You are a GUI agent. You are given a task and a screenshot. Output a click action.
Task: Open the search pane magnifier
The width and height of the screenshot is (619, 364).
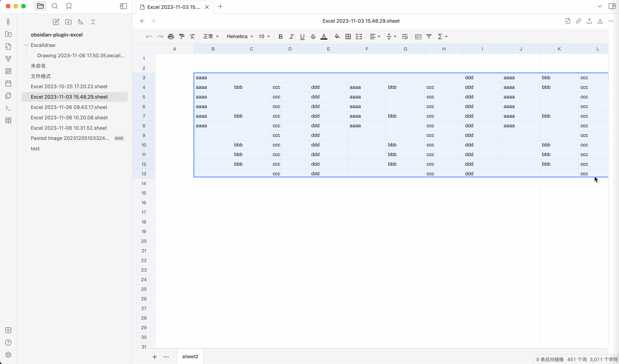[55, 6]
